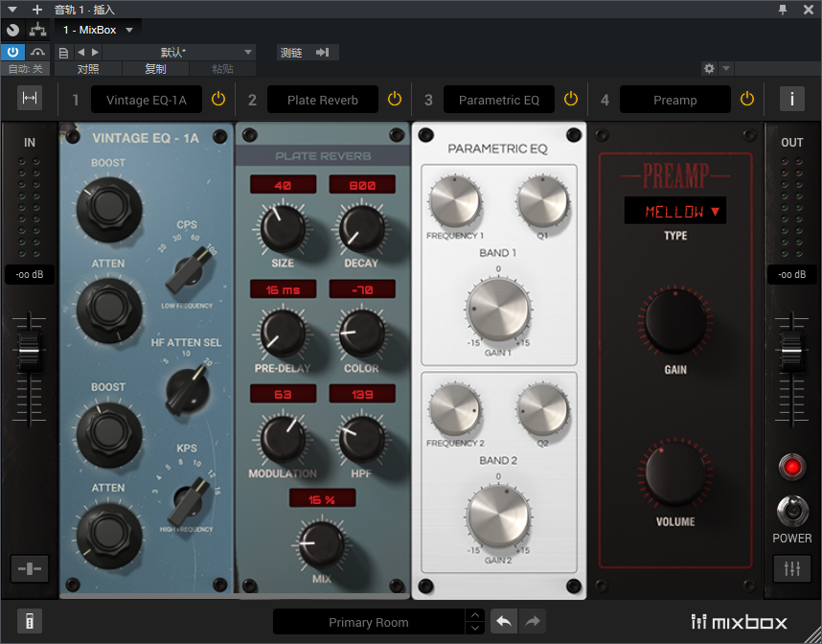822x644 pixels.
Task: Click the pin window icon
Action: [782, 10]
